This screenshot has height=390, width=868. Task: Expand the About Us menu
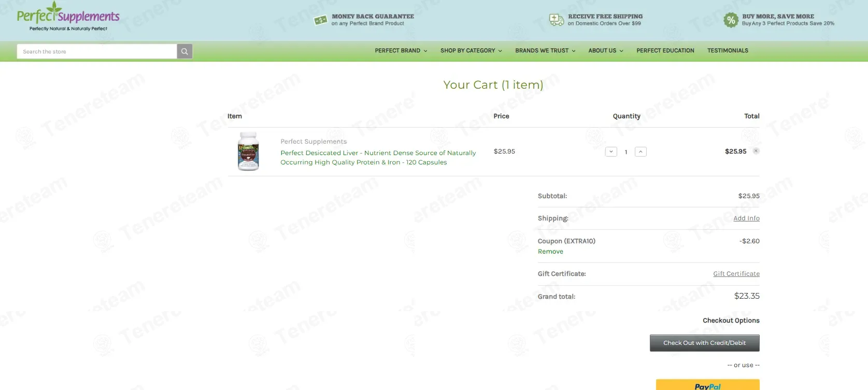[x=606, y=51]
